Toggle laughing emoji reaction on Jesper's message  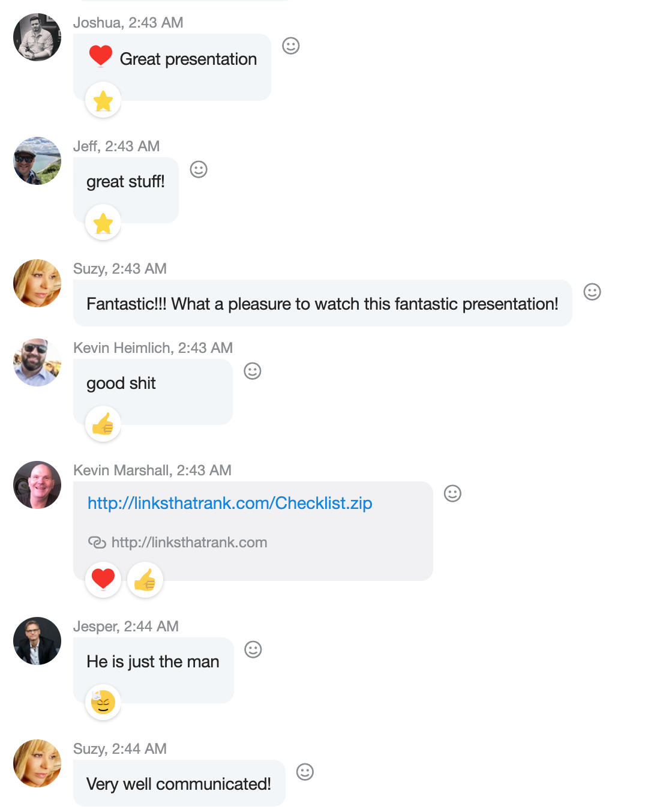coord(103,702)
